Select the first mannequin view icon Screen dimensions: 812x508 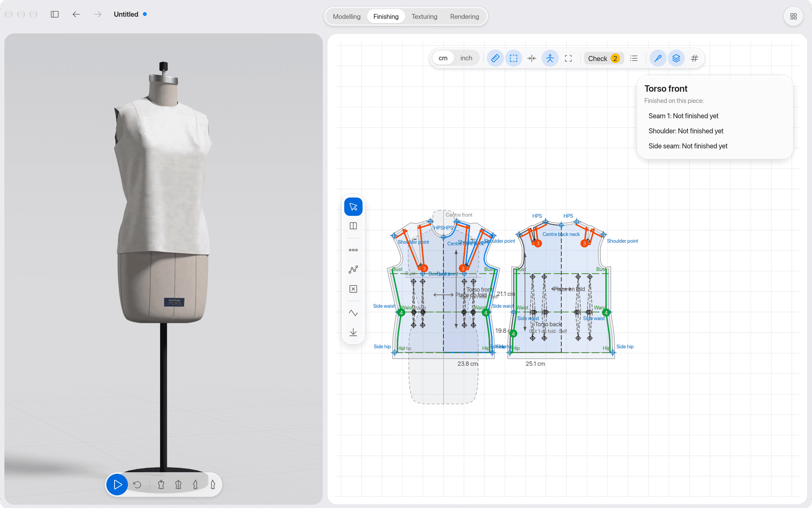point(161,484)
